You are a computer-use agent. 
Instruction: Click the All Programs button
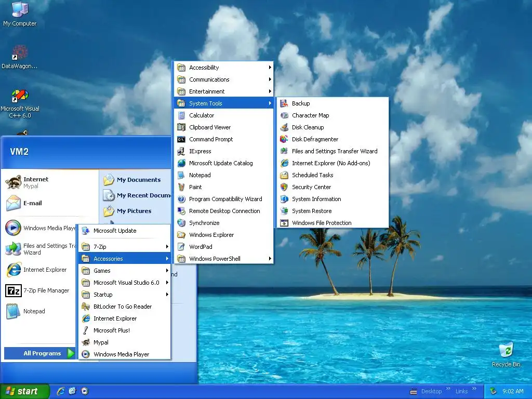click(39, 353)
